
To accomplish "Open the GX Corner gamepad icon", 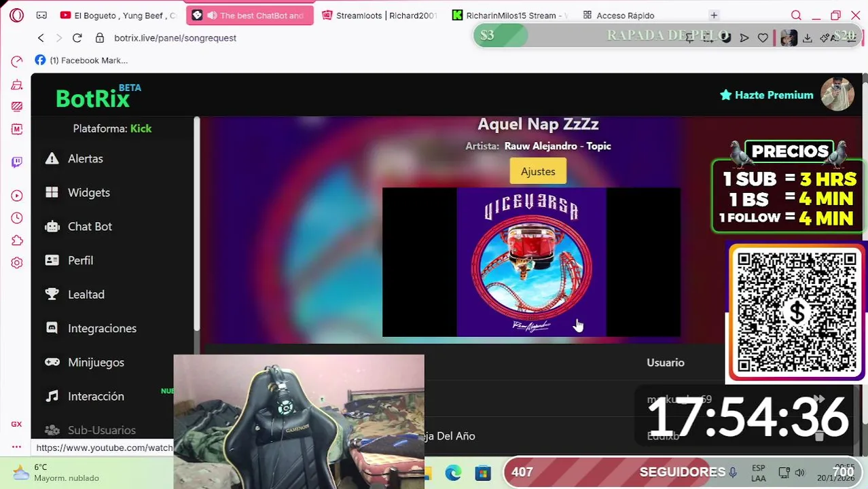I will click(x=41, y=15).
